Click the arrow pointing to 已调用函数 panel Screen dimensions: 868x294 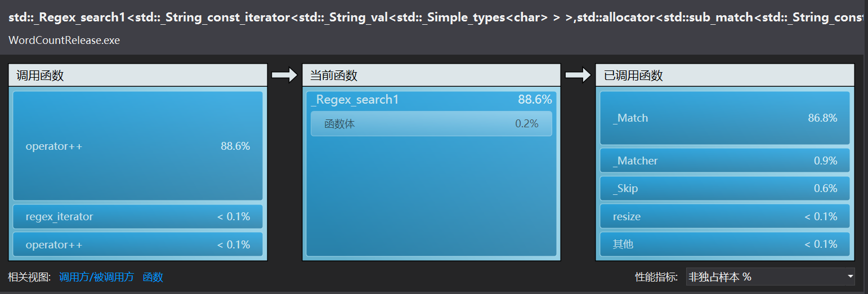pos(578,75)
